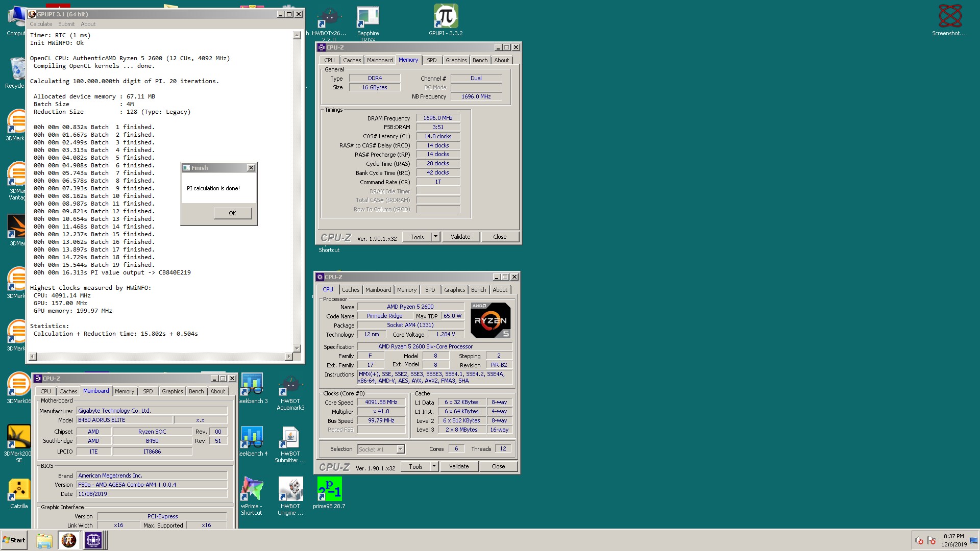Launch the prime95 28.7 desktop icon
Image resolution: width=980 pixels, height=551 pixels.
point(329,493)
